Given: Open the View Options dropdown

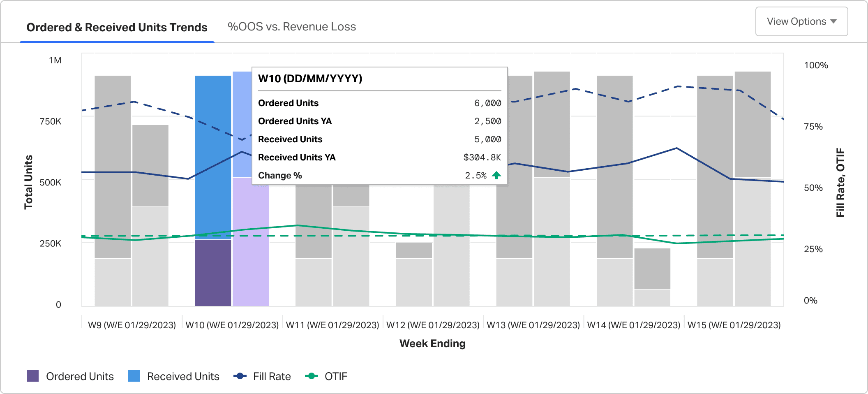Looking at the screenshot, I should 801,21.
